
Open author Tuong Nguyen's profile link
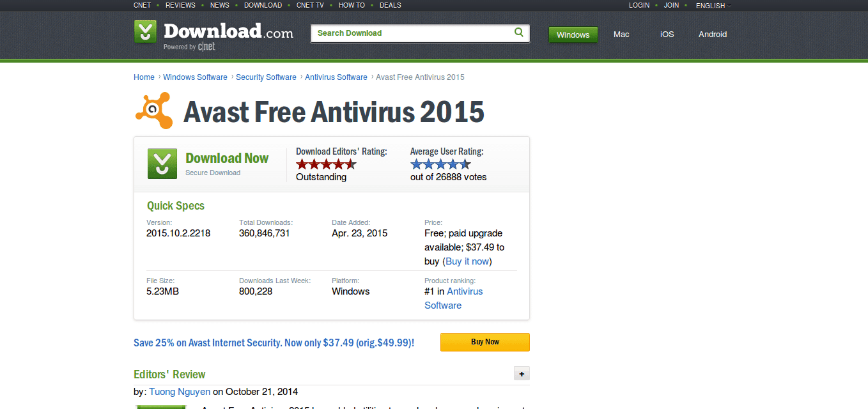point(180,392)
